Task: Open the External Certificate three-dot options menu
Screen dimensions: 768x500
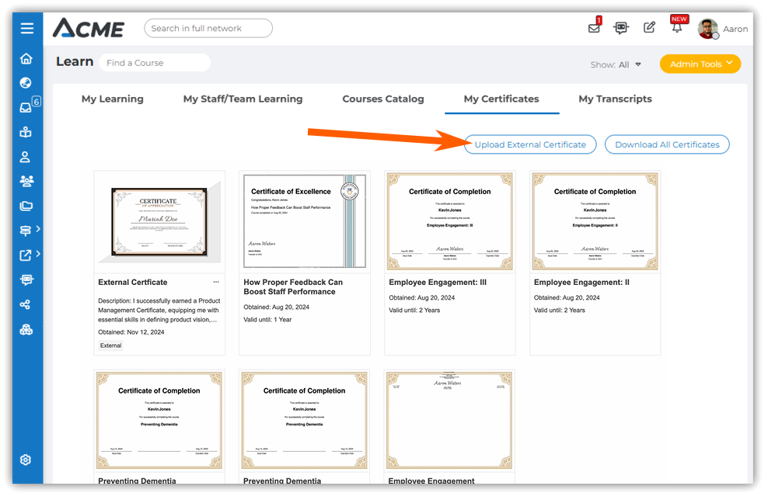Action: tap(216, 282)
